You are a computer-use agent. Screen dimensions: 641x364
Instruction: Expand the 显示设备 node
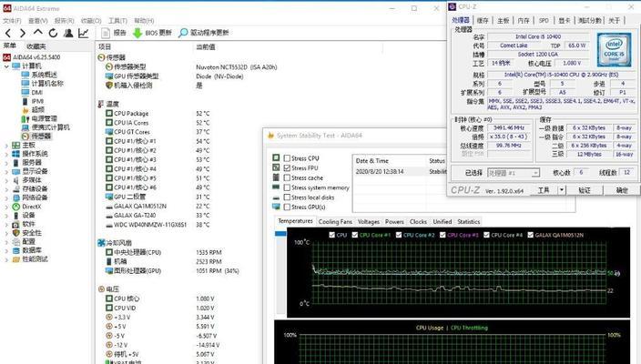coord(6,172)
